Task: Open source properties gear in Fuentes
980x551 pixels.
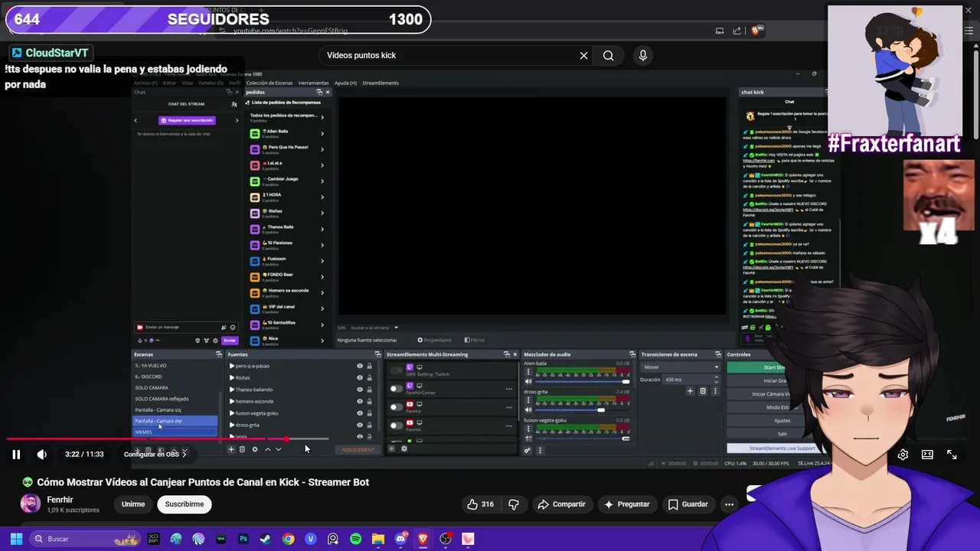Action: [x=255, y=449]
